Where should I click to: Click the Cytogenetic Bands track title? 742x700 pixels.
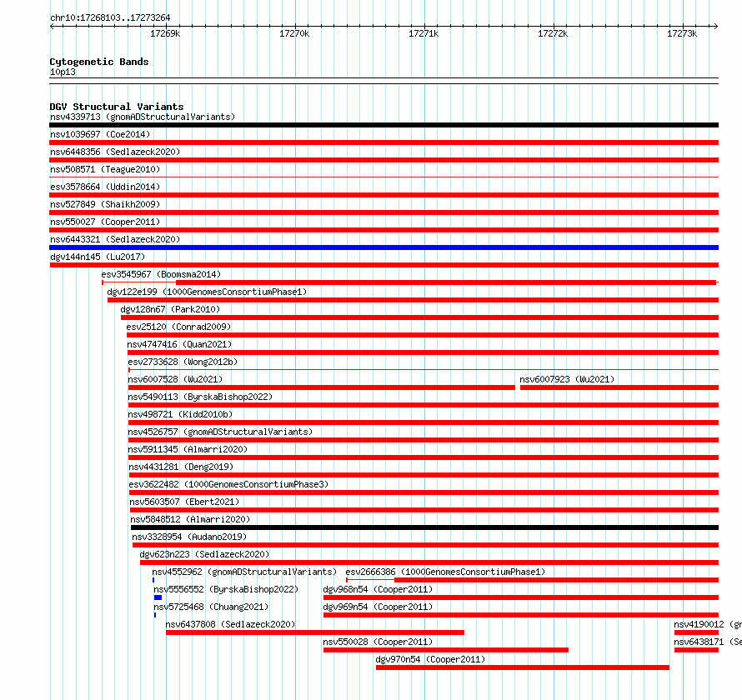[99, 62]
